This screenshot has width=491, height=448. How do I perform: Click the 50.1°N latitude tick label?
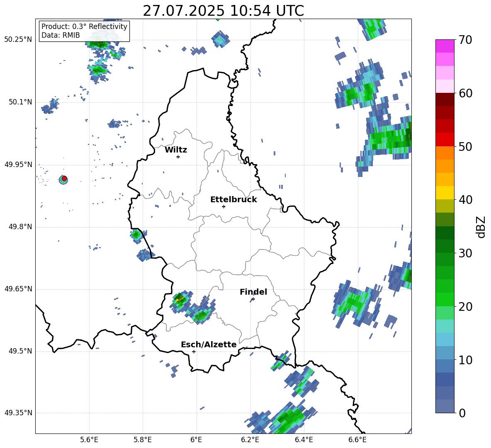coord(20,102)
